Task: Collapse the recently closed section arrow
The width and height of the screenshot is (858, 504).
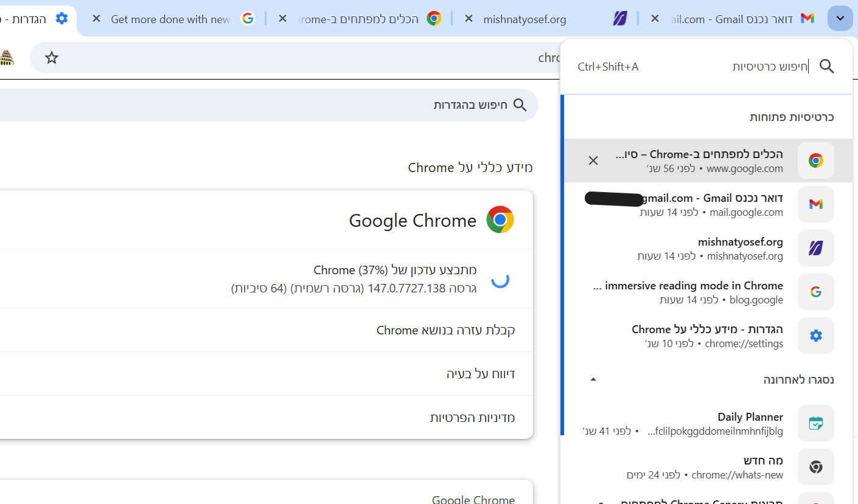Action: [x=593, y=379]
